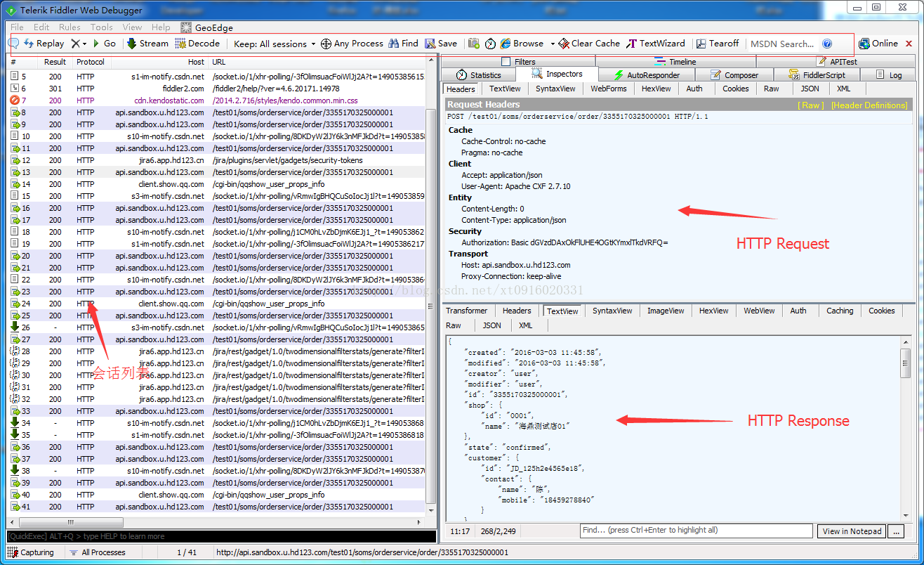Screen dimensions: 924x565
Task: Click the [Raw] link in Request Headers
Action: 812,105
